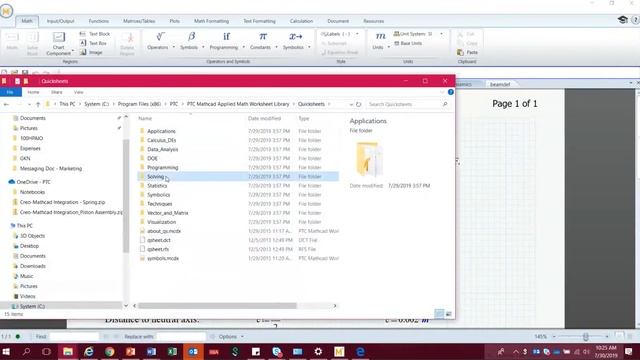This screenshot has height=360, width=640.
Task: Switch to the Input/Output ribbon tab
Action: [x=60, y=21]
